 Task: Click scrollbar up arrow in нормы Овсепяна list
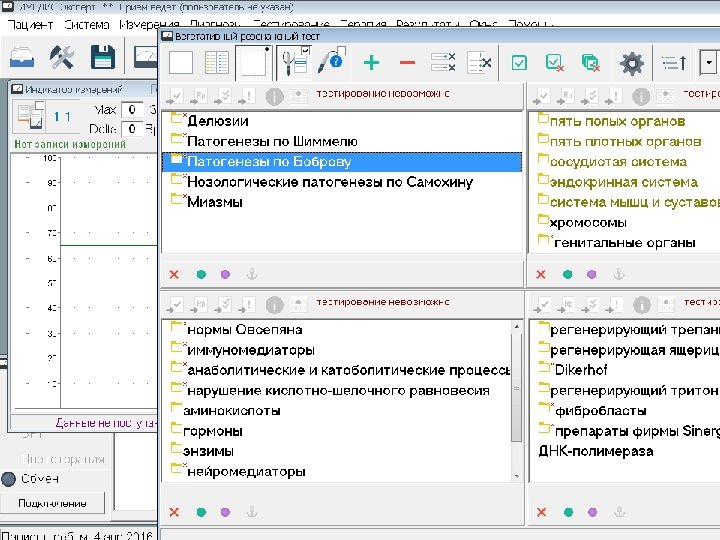[517, 327]
